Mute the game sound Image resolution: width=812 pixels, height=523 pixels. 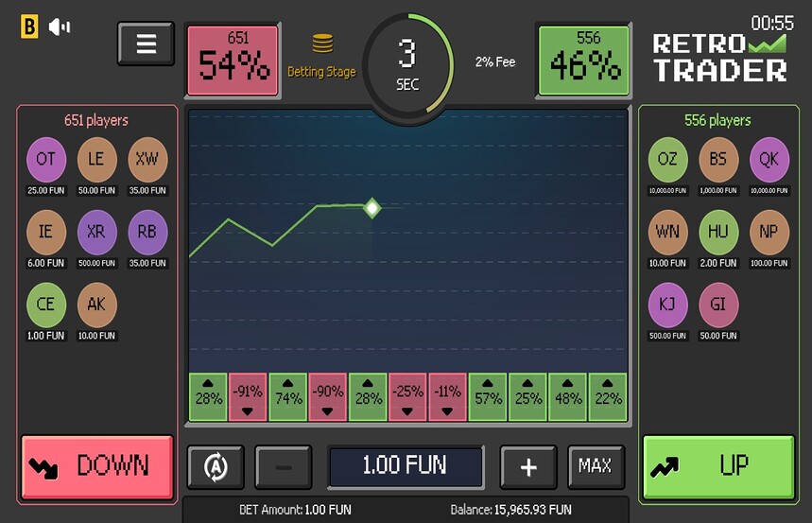tap(59, 26)
